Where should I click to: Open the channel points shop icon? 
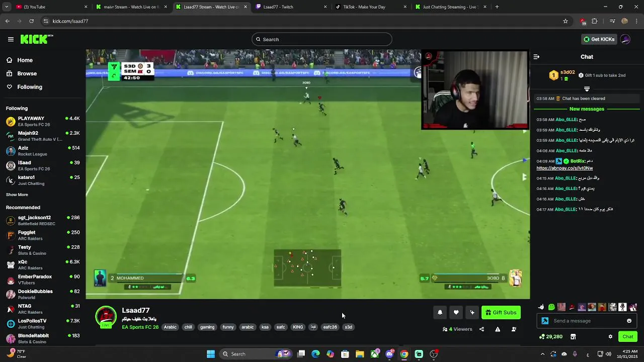(x=573, y=336)
